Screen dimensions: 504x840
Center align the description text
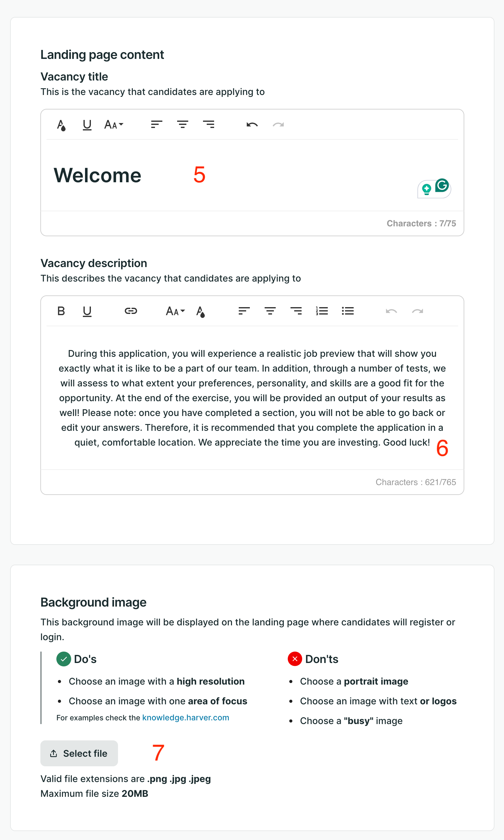click(270, 311)
